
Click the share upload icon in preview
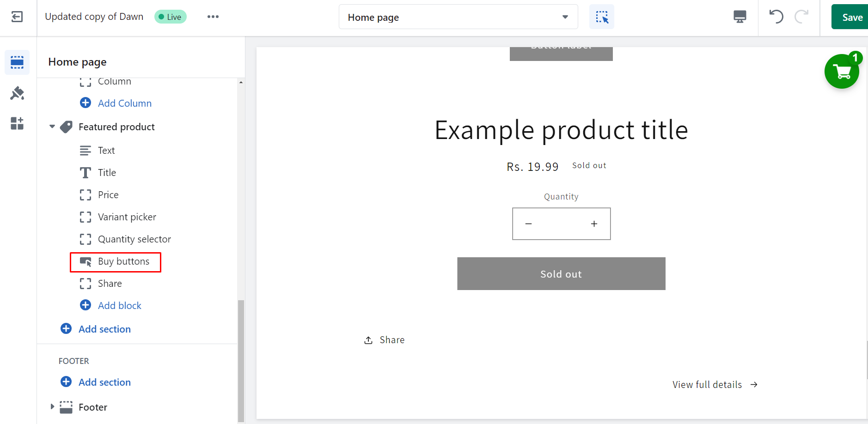click(x=368, y=340)
